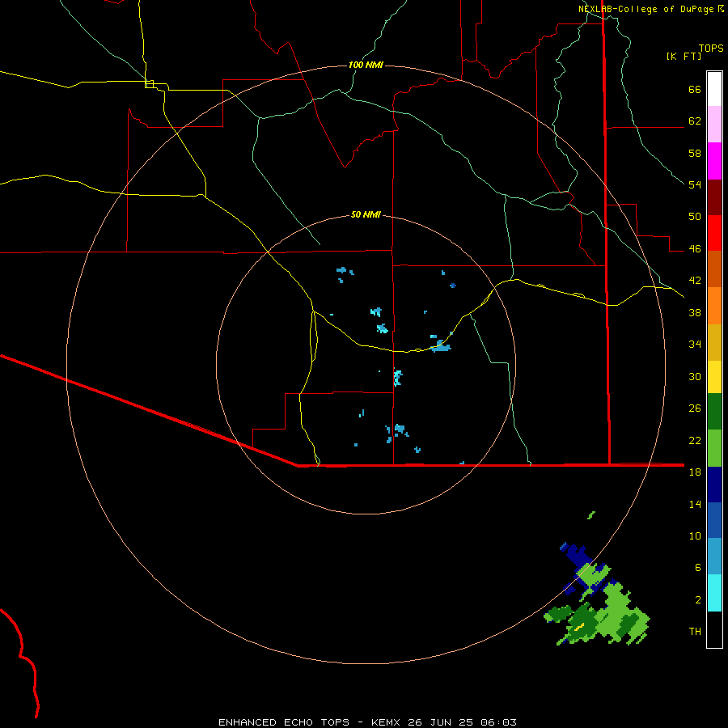
Task: Pick the light green legend swatch
Action: [714, 448]
